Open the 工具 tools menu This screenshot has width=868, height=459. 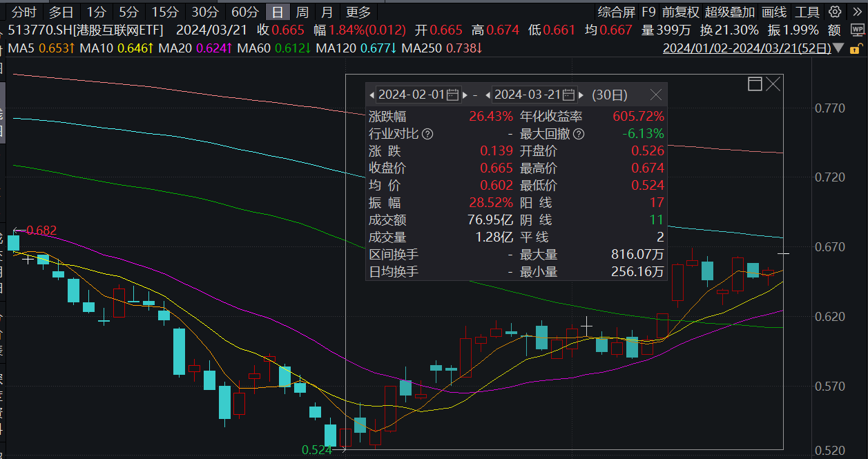pos(806,12)
